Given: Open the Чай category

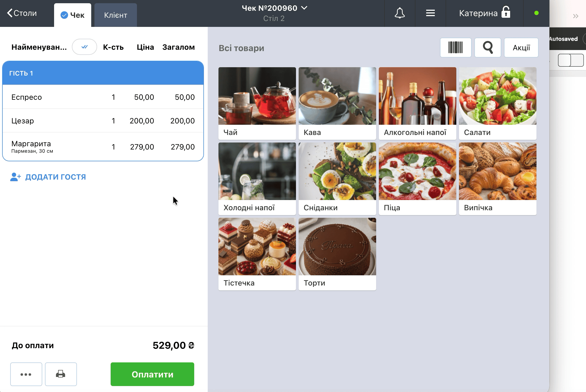Looking at the screenshot, I should (257, 103).
